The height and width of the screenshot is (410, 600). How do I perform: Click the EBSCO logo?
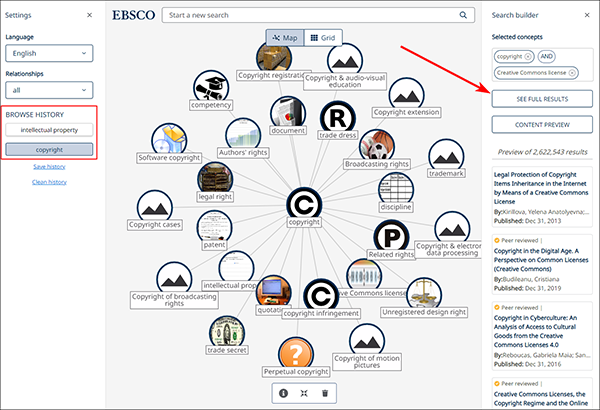point(134,15)
